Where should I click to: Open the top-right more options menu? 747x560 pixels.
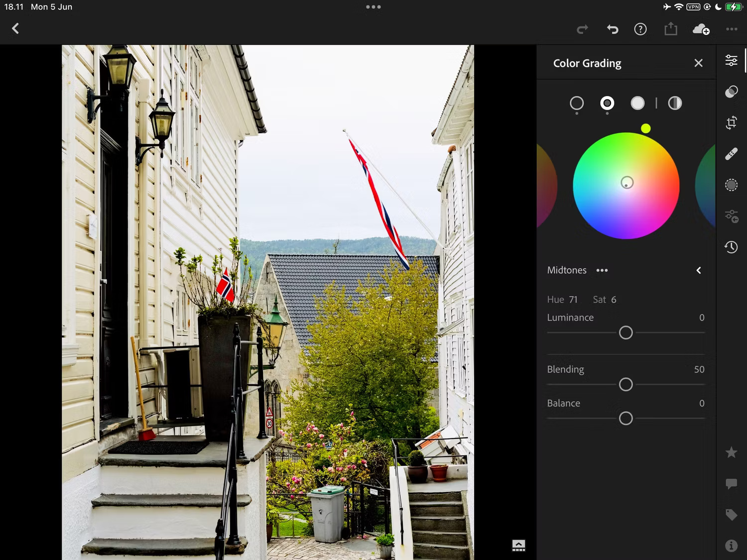732,29
